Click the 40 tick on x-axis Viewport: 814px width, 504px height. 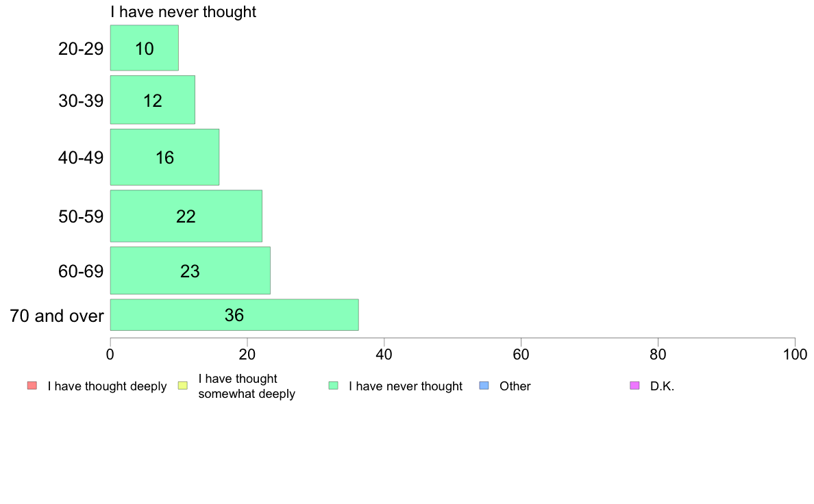[x=384, y=355]
